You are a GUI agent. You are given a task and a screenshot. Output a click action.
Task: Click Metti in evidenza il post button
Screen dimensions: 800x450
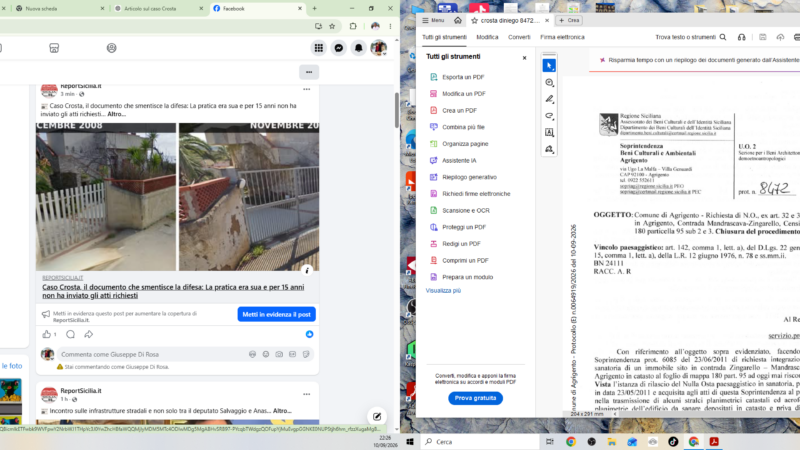(x=277, y=314)
